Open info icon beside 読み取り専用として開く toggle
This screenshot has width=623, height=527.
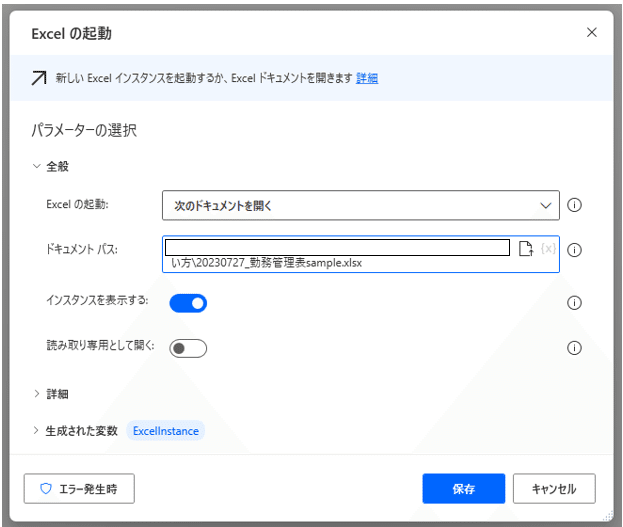574,348
